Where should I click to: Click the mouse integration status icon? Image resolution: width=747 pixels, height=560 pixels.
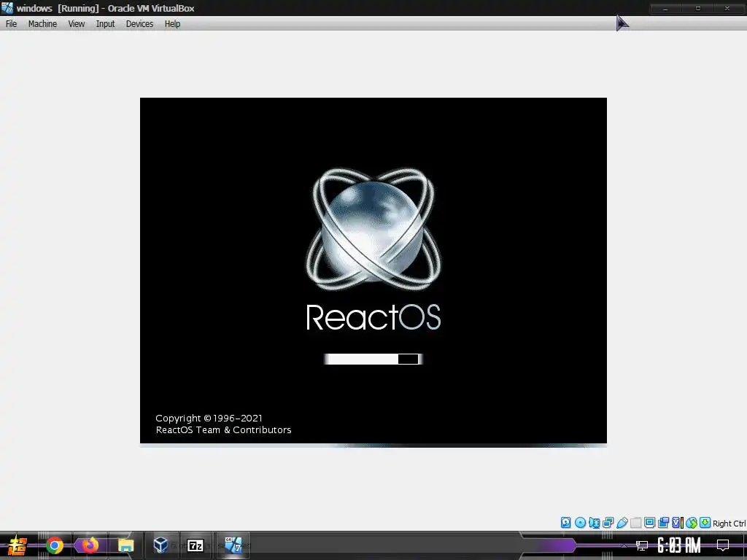(x=692, y=523)
